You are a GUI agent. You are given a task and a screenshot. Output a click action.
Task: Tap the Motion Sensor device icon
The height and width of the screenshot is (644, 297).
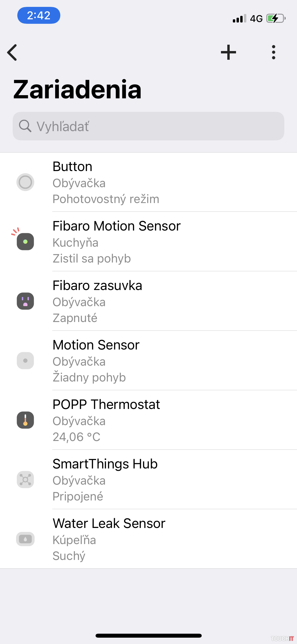[25, 361]
